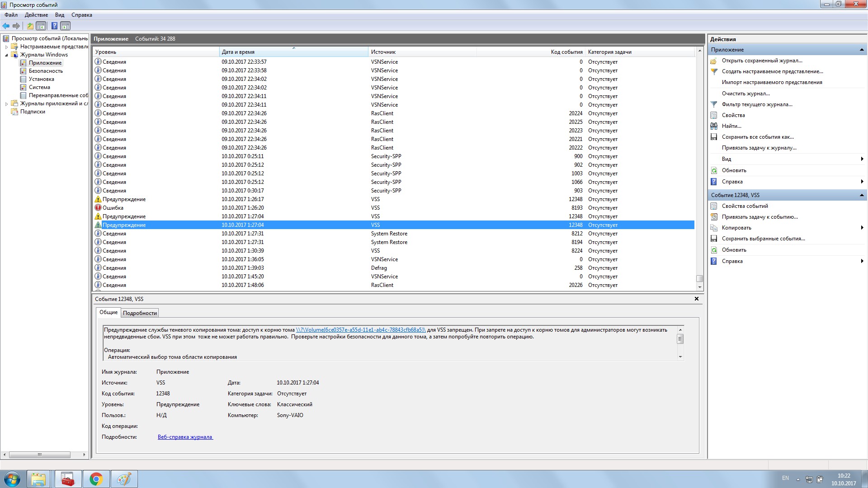This screenshot has height=488, width=868.
Task: Open the Веб-справка журнала link
Action: pos(185,437)
